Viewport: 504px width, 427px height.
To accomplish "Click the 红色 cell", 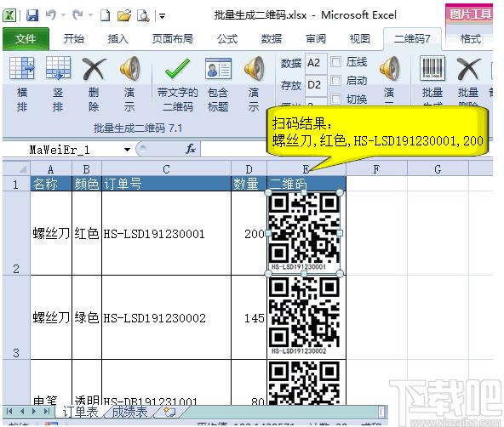I will (x=87, y=233).
